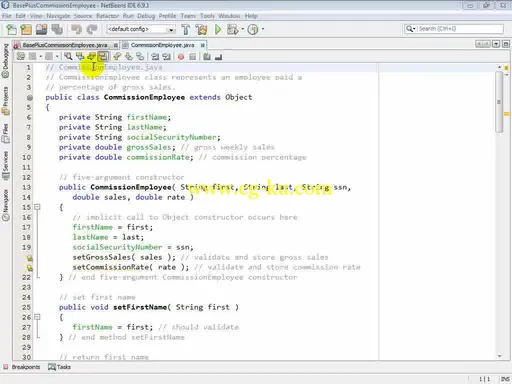Viewport: 512px width, 384px height.
Task: Click the Clean and Build icon
Action: coord(201,30)
